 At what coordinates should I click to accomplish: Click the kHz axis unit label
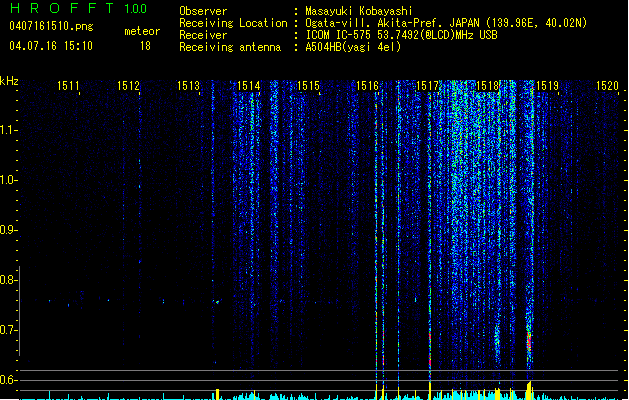(9, 81)
